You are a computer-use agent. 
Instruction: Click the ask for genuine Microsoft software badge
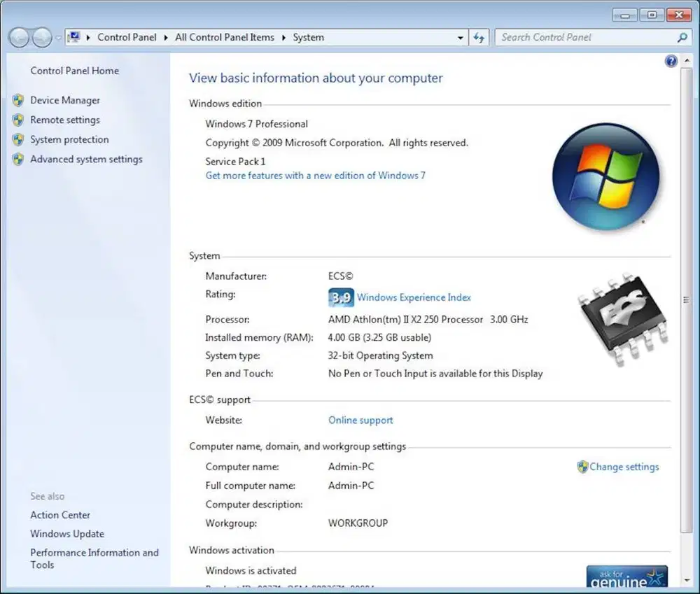coord(626,577)
